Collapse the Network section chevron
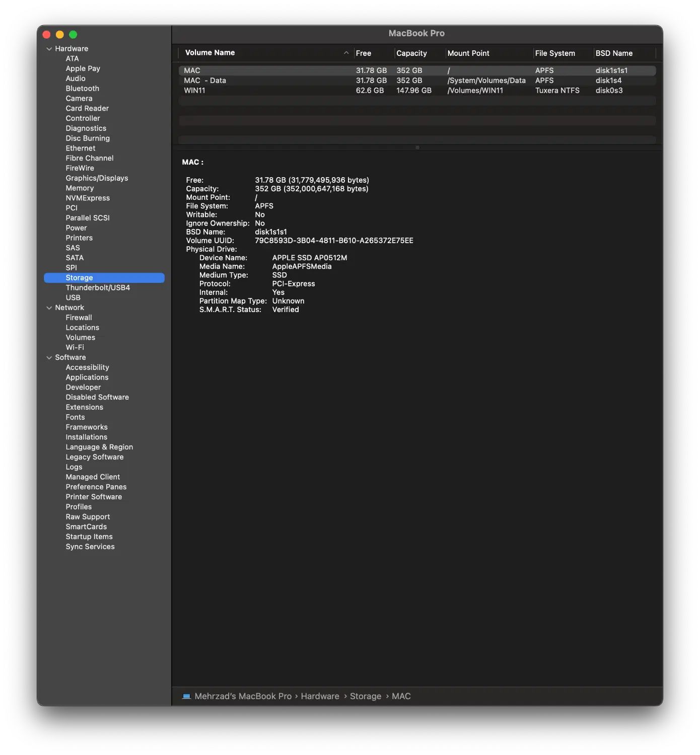Screen dimensions: 700x755 49,308
